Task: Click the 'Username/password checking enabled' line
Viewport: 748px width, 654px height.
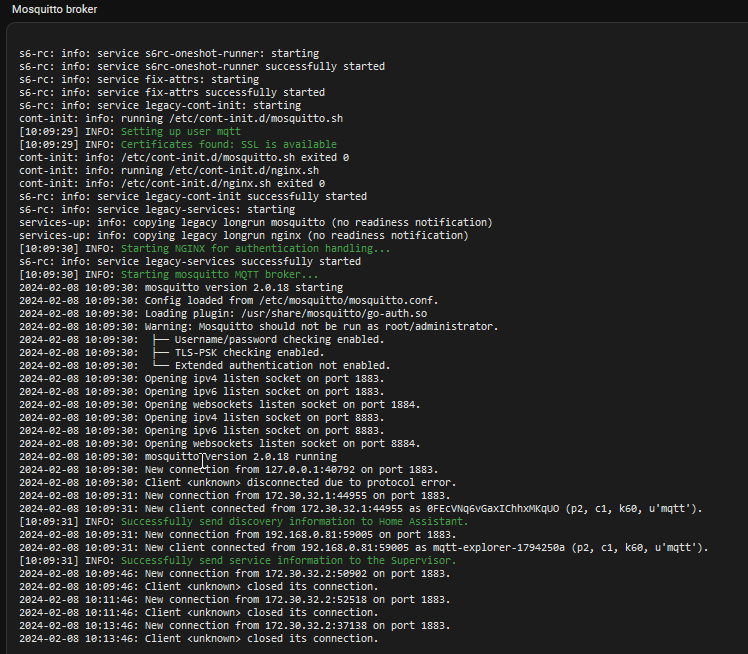Action: (x=201, y=340)
